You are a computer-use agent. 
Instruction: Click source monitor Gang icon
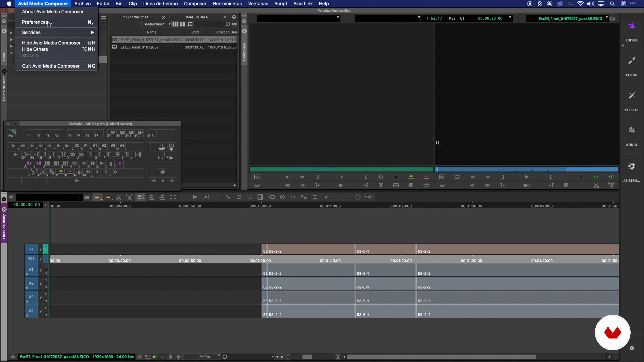coord(257,185)
